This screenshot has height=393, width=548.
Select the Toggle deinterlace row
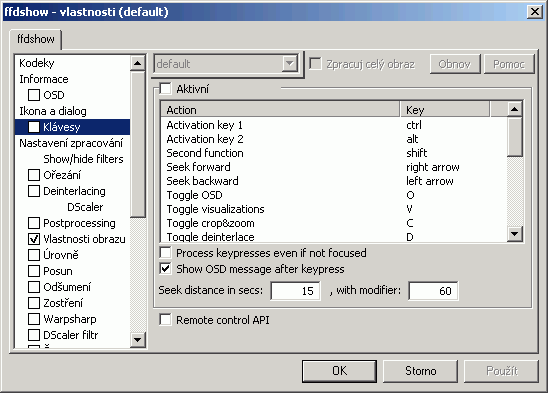[x=334, y=236]
